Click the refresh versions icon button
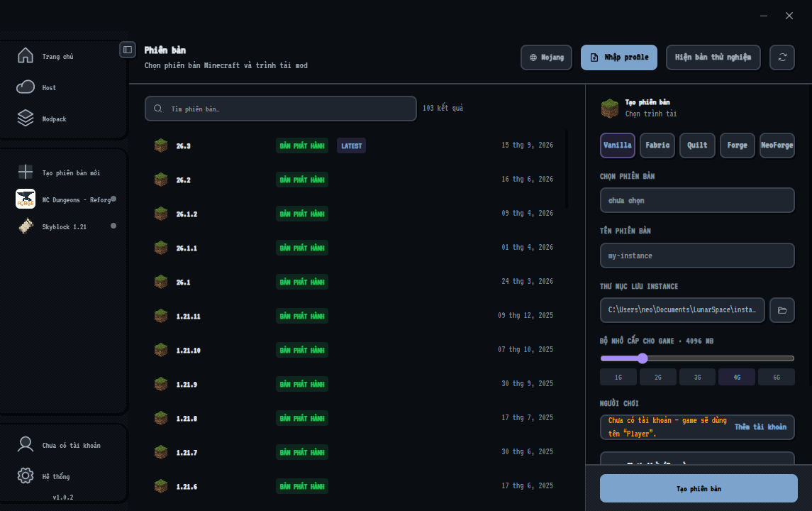The width and height of the screenshot is (812, 511). (x=782, y=57)
